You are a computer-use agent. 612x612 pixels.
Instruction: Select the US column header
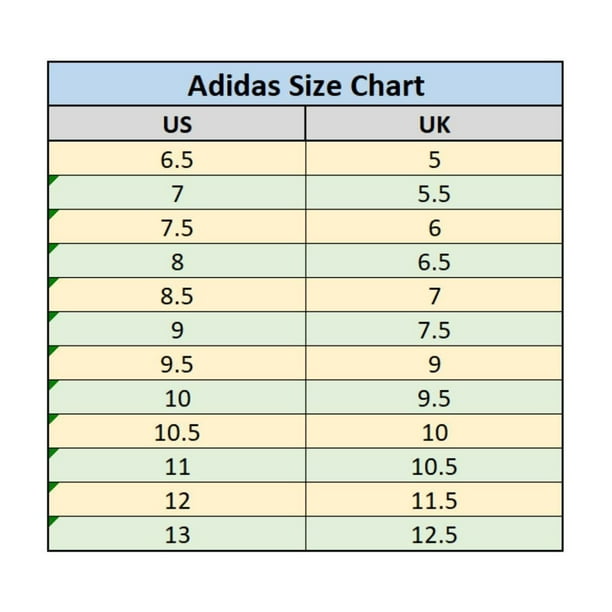tap(177, 124)
